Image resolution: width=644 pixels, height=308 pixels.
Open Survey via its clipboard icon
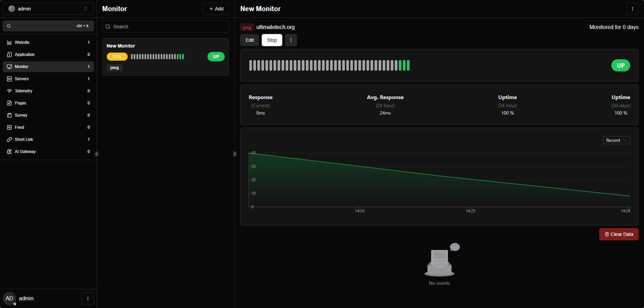[9, 115]
